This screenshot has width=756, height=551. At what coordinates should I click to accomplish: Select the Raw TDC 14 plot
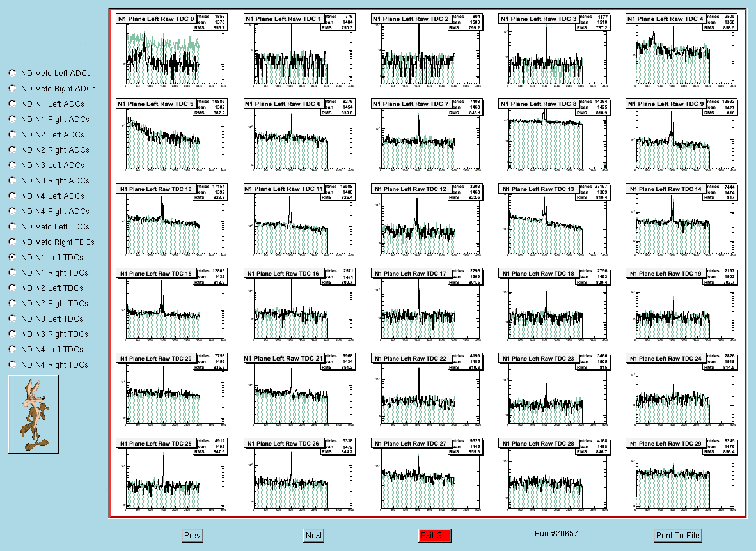[681, 221]
